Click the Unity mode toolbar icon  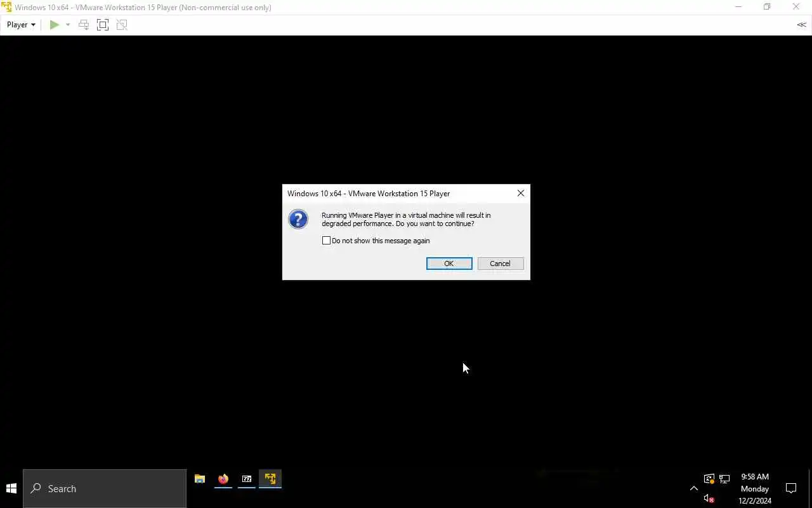point(122,25)
